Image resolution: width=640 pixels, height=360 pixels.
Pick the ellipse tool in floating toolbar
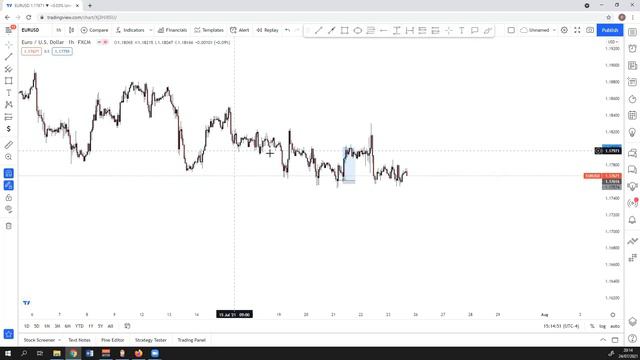coord(358,30)
